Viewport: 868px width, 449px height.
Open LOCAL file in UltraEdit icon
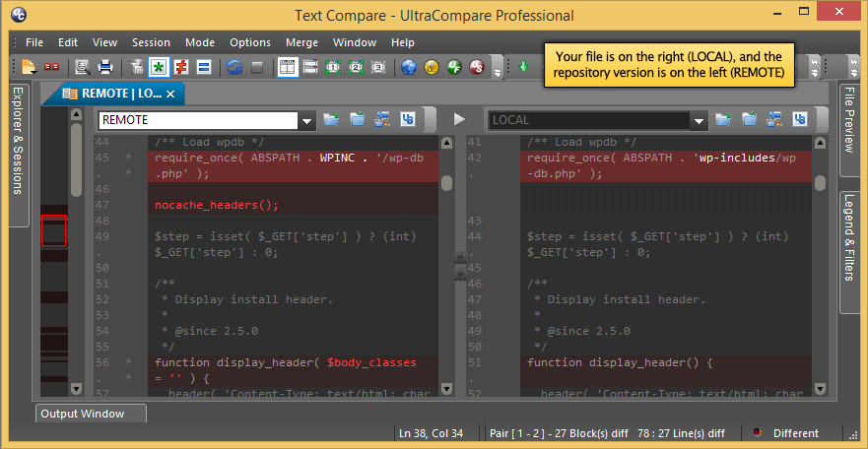tap(799, 119)
